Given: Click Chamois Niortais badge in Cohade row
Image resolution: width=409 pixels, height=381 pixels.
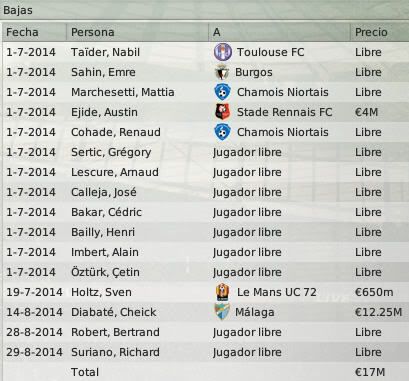Looking at the screenshot, I should 222,132.
